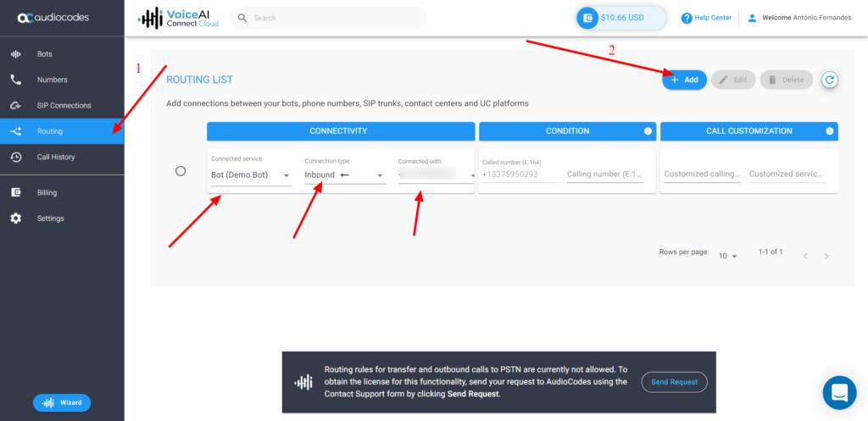The width and height of the screenshot is (868, 421).
Task: Open Call History in the sidebar
Action: point(56,157)
